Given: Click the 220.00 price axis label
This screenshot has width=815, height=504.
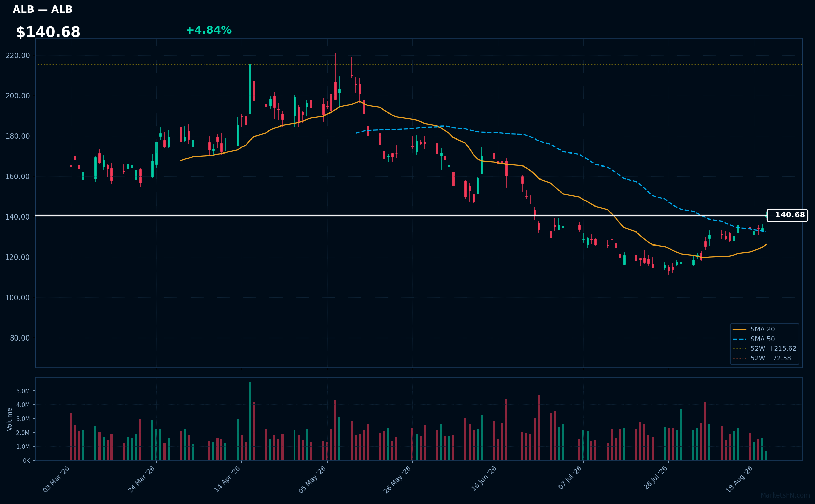Looking at the screenshot, I should coord(18,56).
